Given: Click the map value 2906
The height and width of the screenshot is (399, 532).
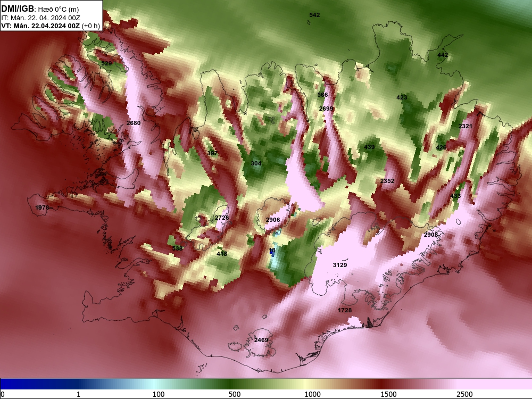Looking at the screenshot, I should [x=273, y=220].
